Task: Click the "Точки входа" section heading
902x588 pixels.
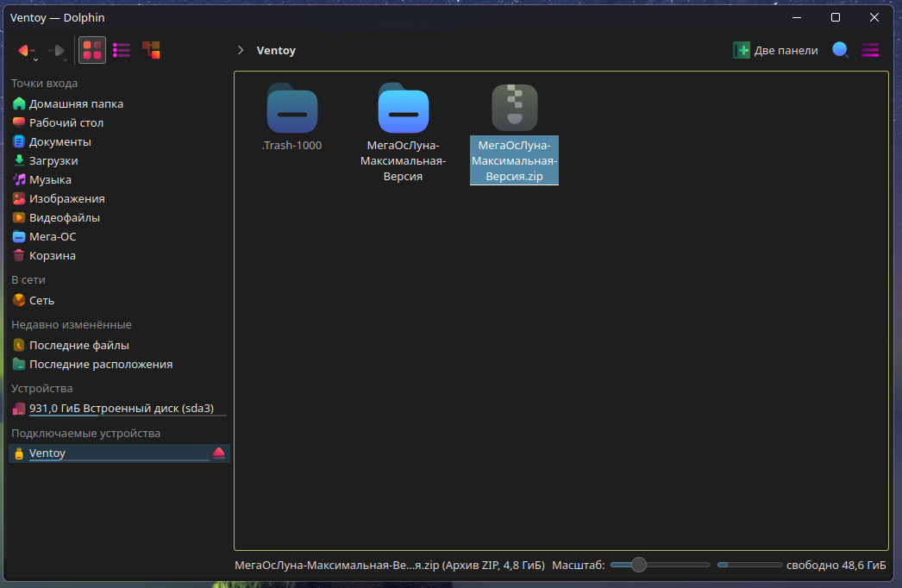Action: pos(44,84)
